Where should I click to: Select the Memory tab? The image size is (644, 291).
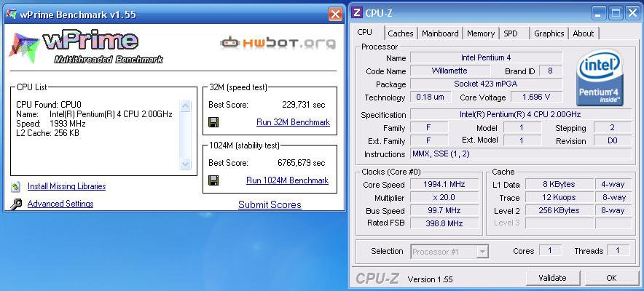(480, 33)
